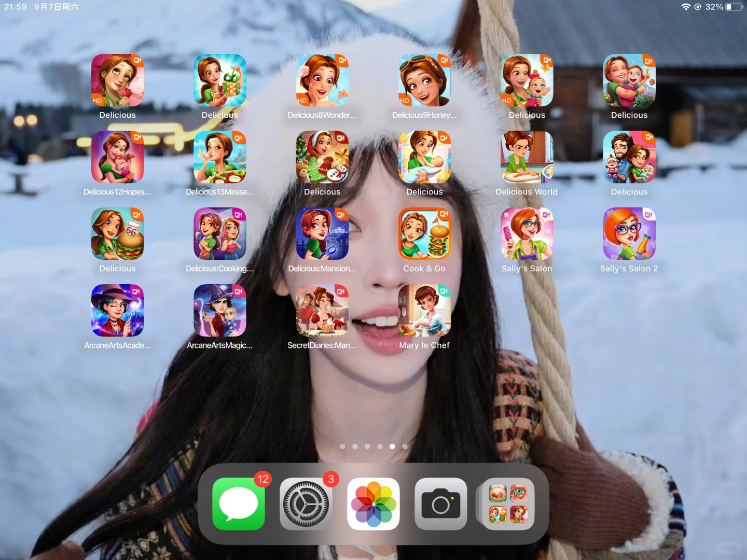Launch the Delicious13Messa... app

coord(220,157)
